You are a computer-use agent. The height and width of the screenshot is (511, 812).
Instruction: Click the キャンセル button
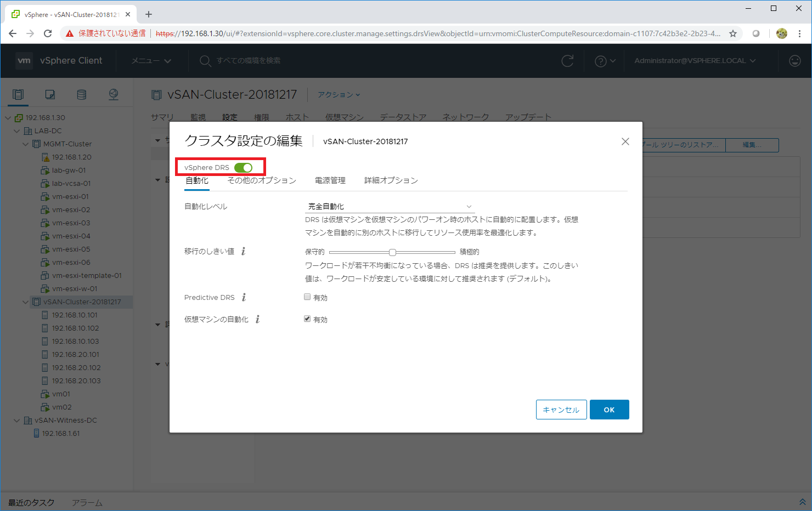[561, 410]
